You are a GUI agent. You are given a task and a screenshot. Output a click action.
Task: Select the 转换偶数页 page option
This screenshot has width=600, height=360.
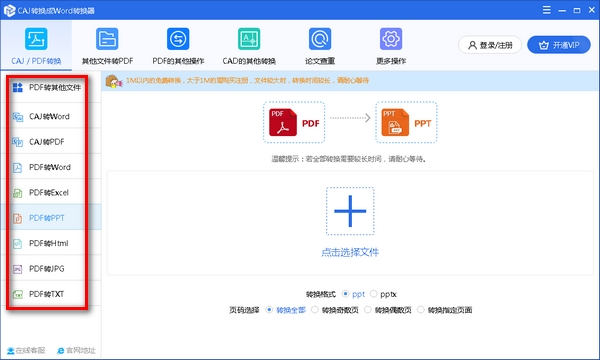click(x=368, y=310)
